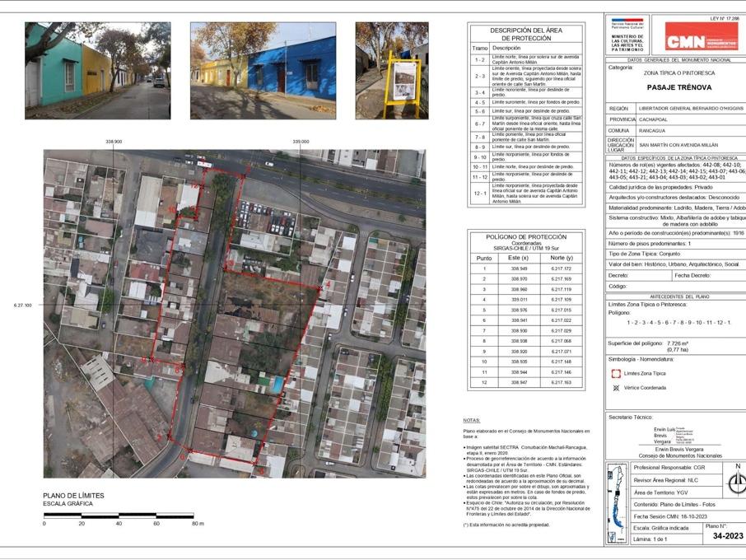Image resolution: width=746 pixels, height=560 pixels.
Task: Click the 'LIBERTADOR GENERAL BERNARDO O'HIGGINS' region value
Action: tap(691, 109)
